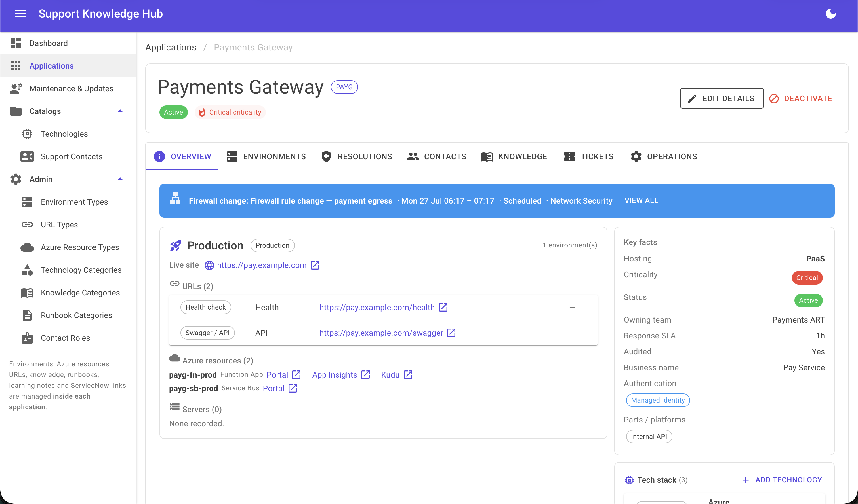Screen dimensions: 858x504
Task: Click external-link icon beside live site URL
Action: pos(315,265)
